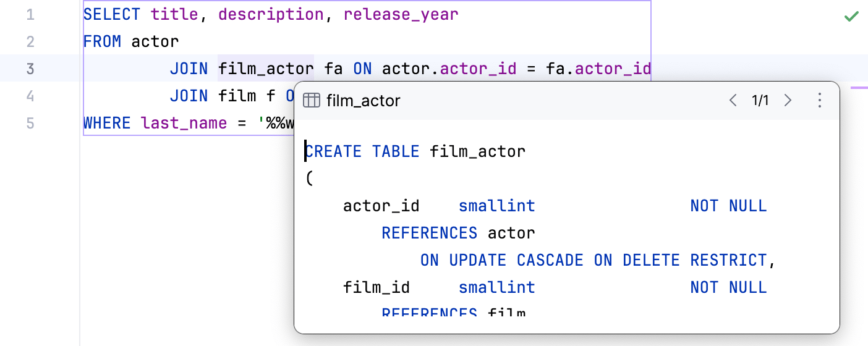Go to previous definition with left chevron
The image size is (868, 346).
pyautogui.click(x=733, y=100)
